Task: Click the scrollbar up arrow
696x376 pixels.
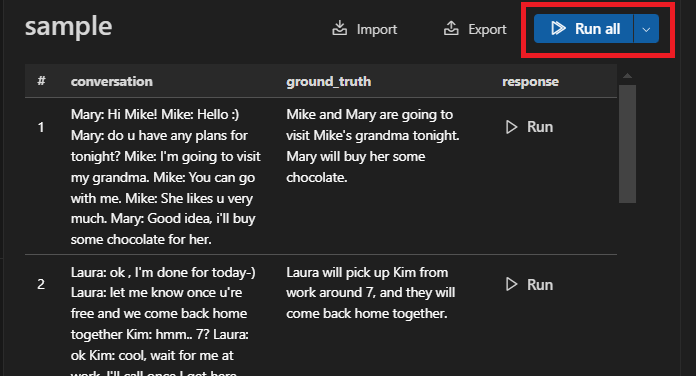Action: point(627,76)
